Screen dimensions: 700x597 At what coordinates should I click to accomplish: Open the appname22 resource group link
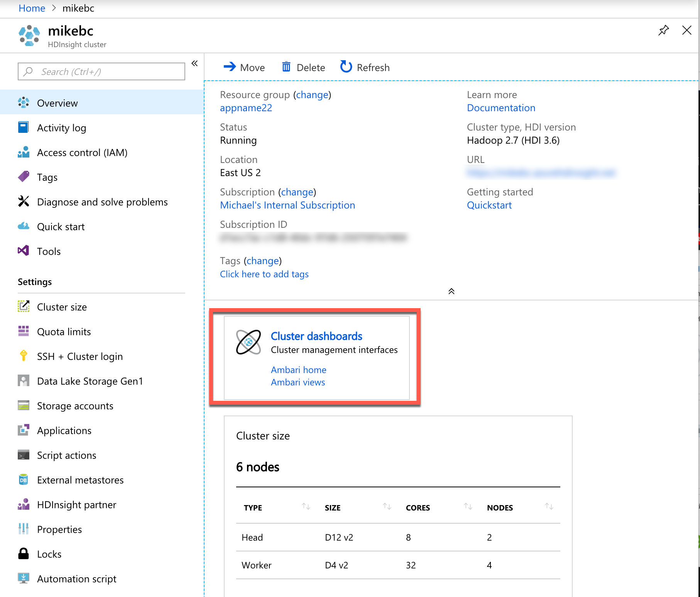246,108
